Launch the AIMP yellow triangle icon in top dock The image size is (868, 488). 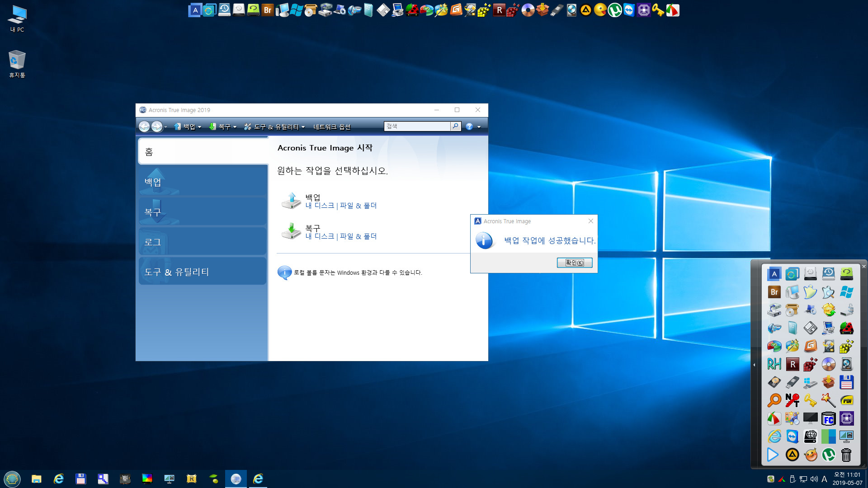(586, 10)
